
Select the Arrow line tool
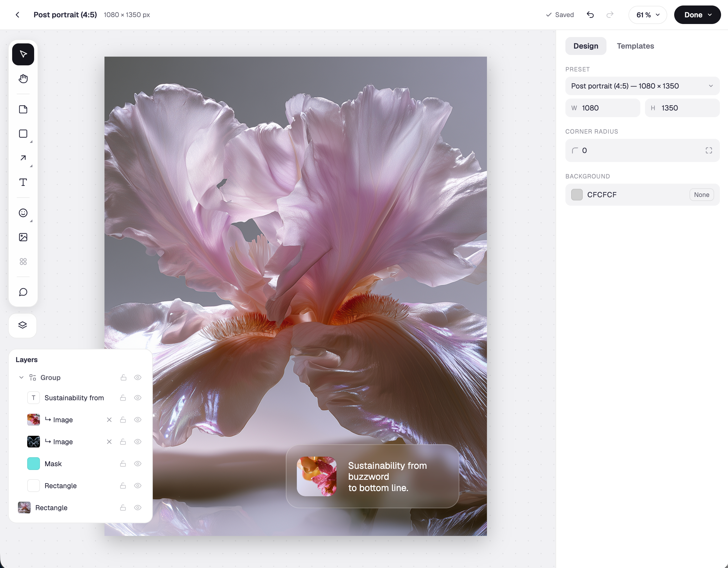23,158
